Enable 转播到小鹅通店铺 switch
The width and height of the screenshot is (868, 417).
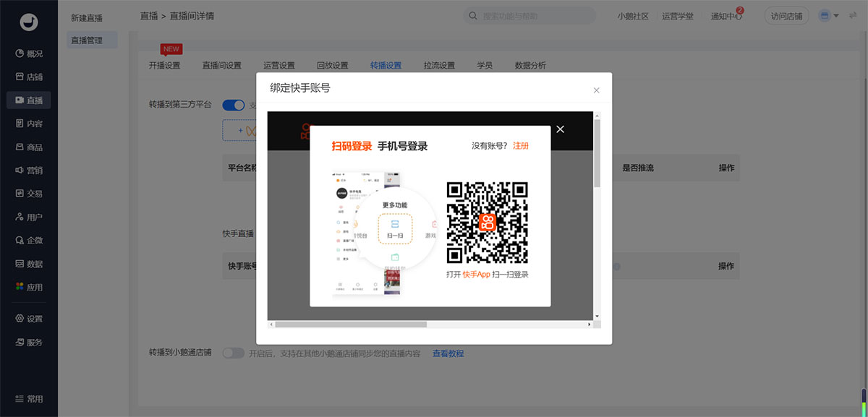[x=234, y=353]
